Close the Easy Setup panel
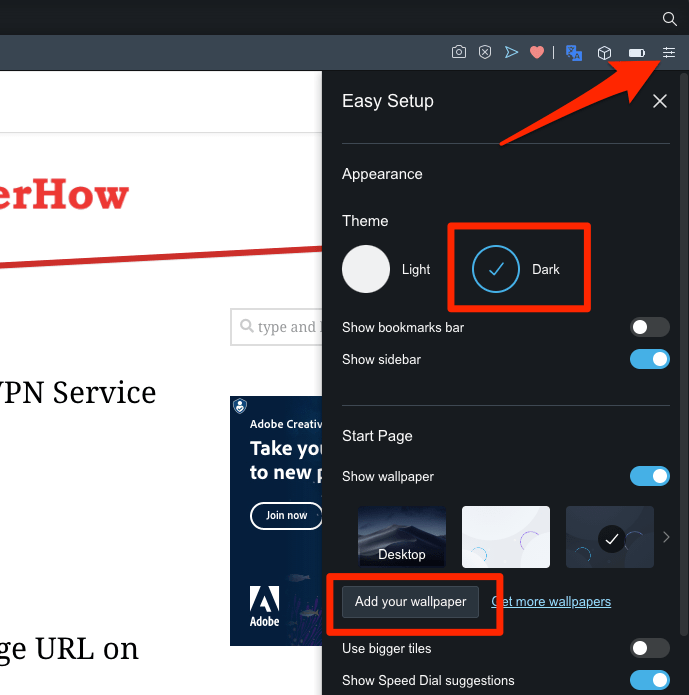This screenshot has height=695, width=689. [659, 101]
